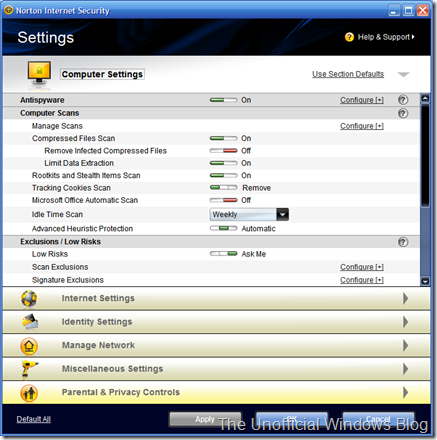
Task: Click Configure link for Manage Scans
Action: coord(362,126)
